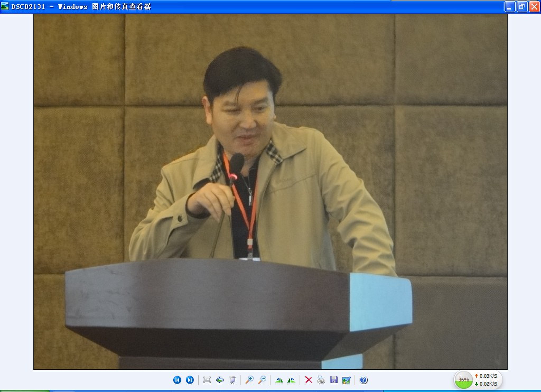Viewport: 541px width, 392px height.
Task: Click the 0.02K/S download speed readout
Action: [486, 384]
